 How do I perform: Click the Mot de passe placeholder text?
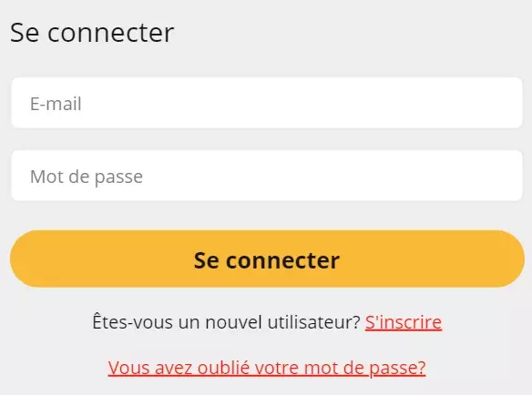87,177
